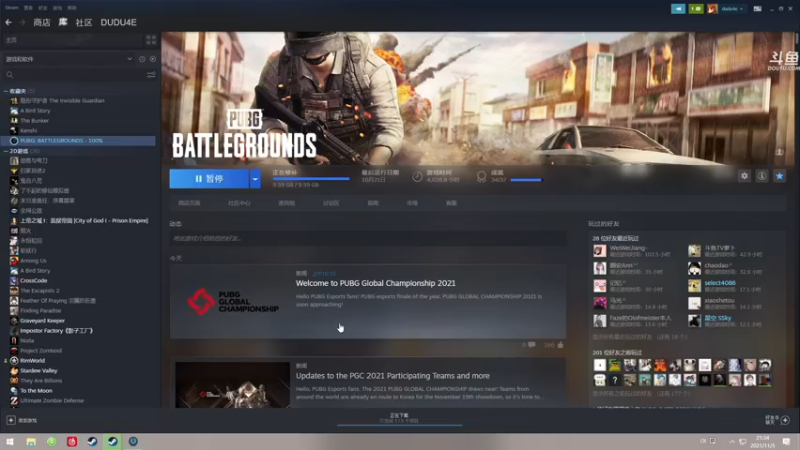Click the user profile avatar

pos(712,9)
